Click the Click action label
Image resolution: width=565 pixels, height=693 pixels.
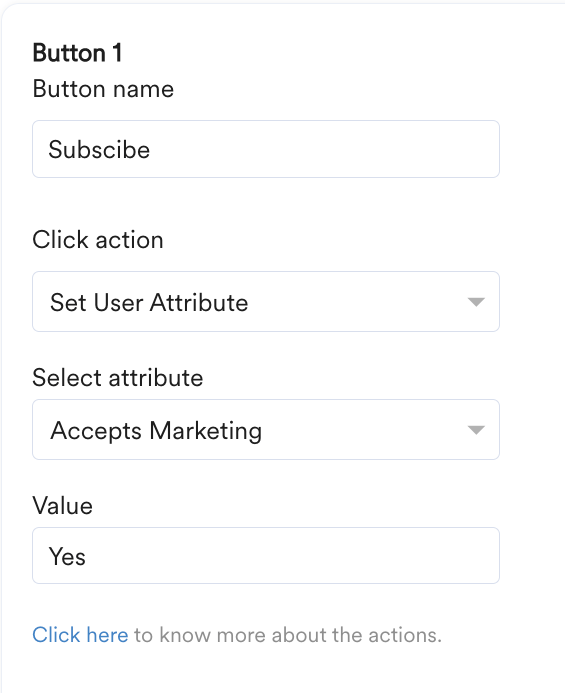click(x=98, y=240)
